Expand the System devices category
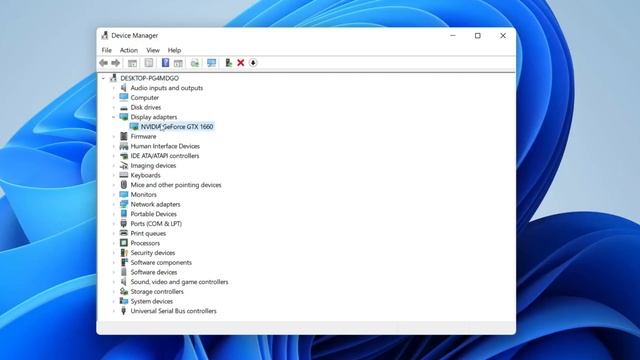This screenshot has width=640, height=360. coord(113,301)
